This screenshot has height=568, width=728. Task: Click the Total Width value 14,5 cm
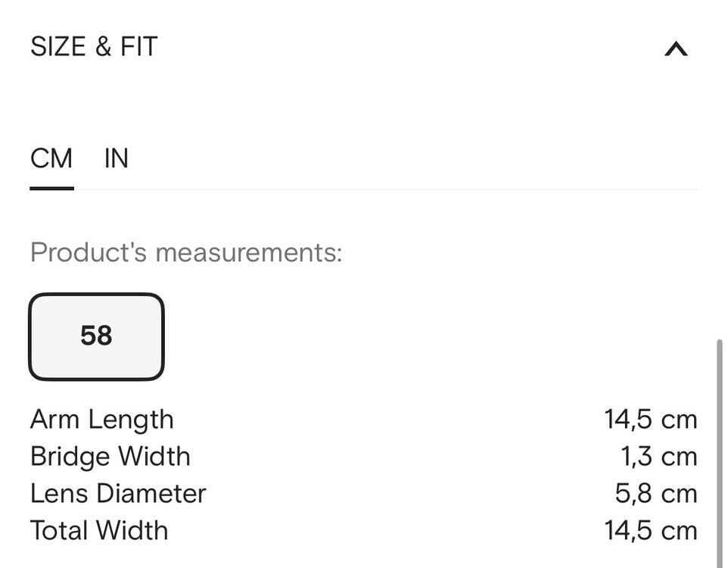[x=651, y=530]
